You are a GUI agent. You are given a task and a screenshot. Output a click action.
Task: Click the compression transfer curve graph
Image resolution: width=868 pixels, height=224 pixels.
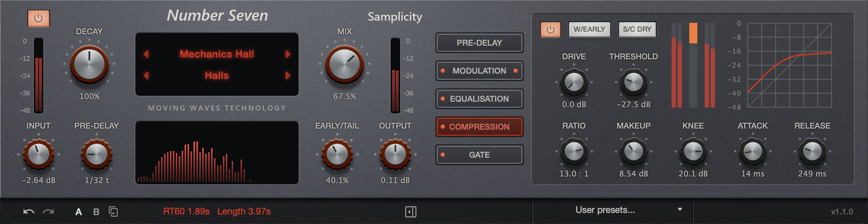click(x=789, y=65)
